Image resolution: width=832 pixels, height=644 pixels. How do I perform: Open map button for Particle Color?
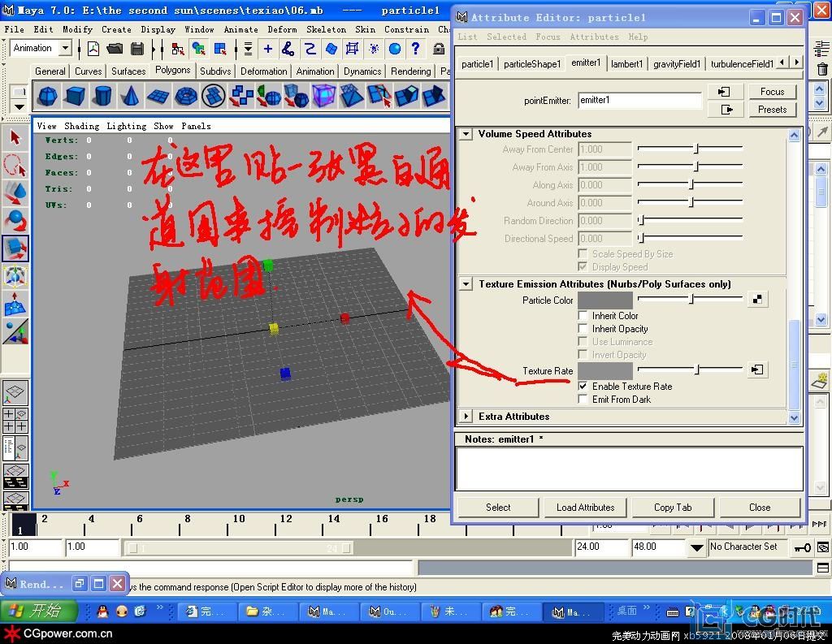click(x=757, y=299)
